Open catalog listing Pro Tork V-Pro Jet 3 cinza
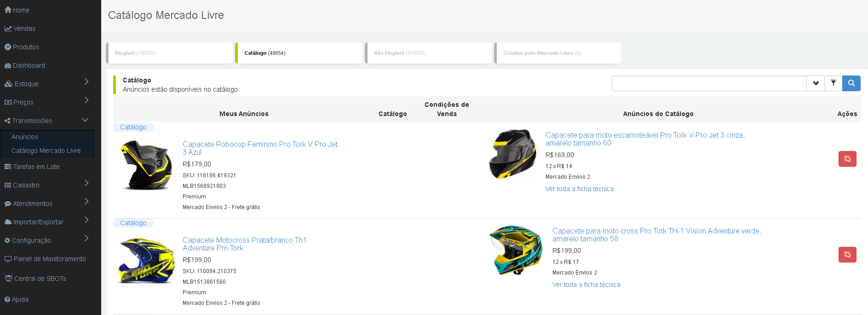This screenshot has height=315, width=868. coord(645,139)
